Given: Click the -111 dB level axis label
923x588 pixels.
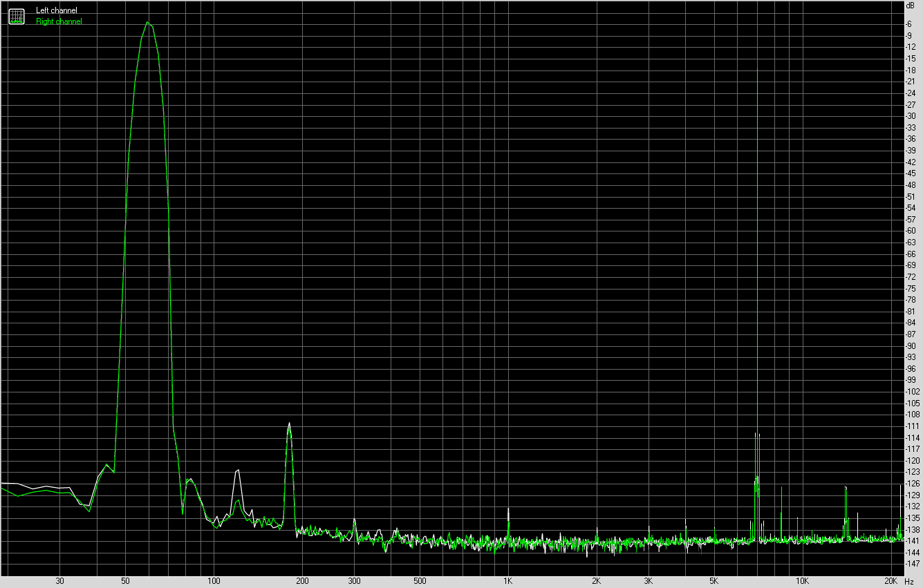Looking at the screenshot, I should 913,426.
